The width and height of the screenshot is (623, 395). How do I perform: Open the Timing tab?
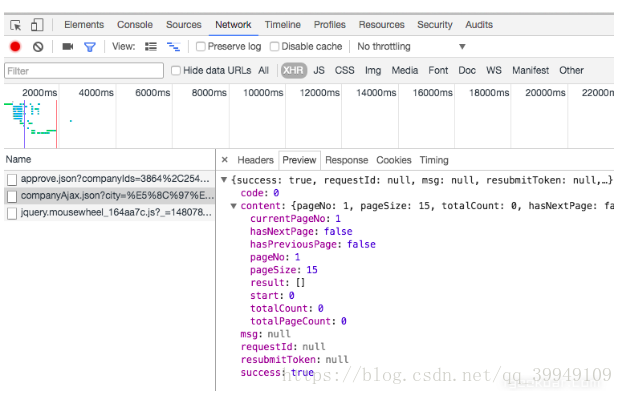pos(434,160)
